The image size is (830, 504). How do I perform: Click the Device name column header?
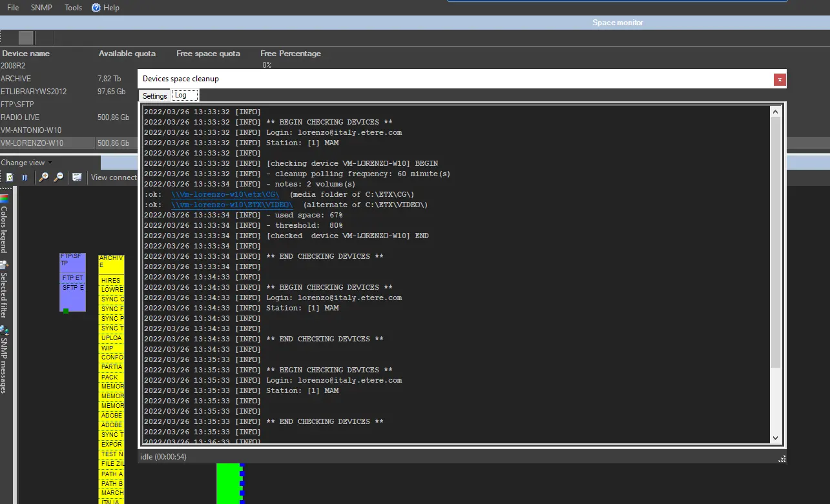(x=25, y=54)
